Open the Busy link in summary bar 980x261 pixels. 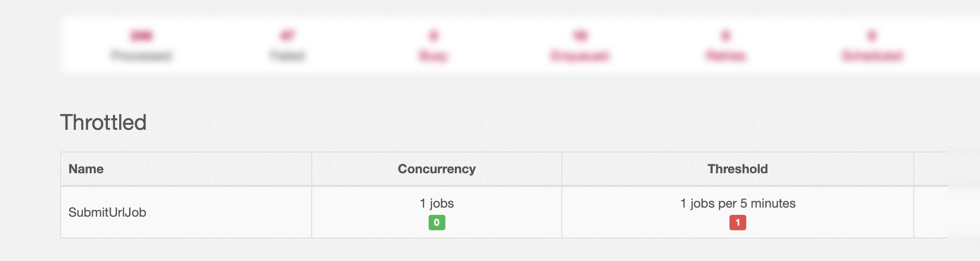[433, 56]
